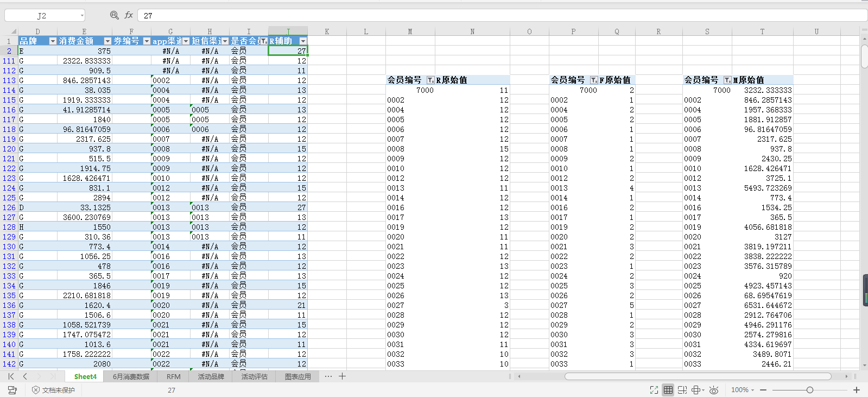
Task: Click the 文档未保护 status label
Action: click(58, 390)
